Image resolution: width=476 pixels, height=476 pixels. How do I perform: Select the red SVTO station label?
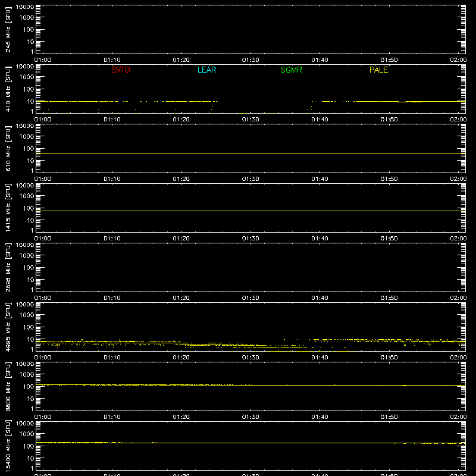[121, 70]
